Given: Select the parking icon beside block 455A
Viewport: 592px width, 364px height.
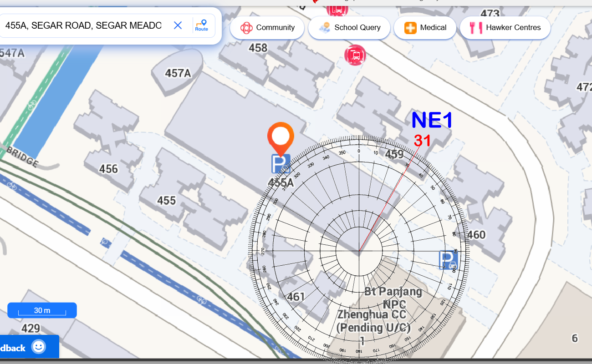Looking at the screenshot, I should 281,164.
